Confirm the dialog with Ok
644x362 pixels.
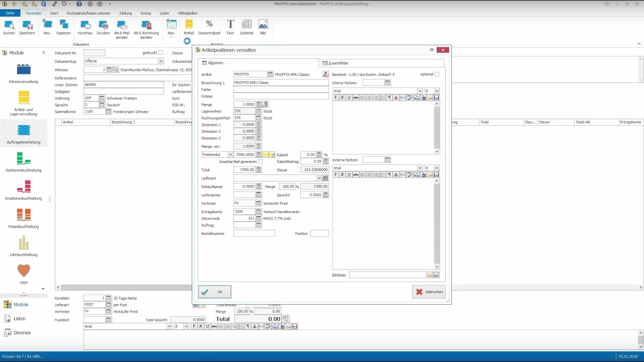coord(215,292)
